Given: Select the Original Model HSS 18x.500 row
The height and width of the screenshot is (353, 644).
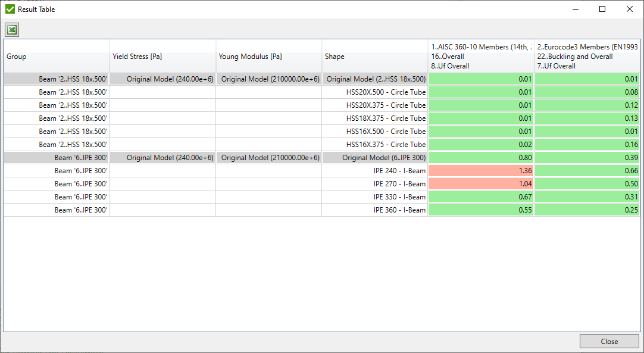Looking at the screenshot, I should point(56,79).
